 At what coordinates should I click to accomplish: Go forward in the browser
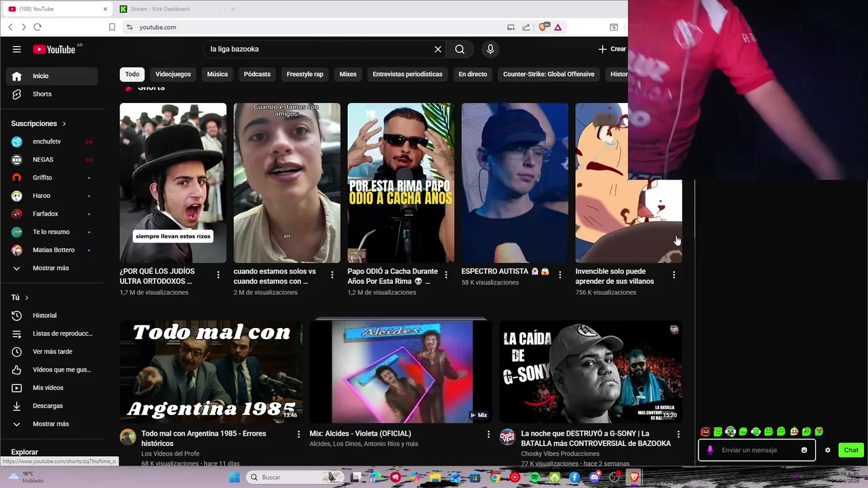(x=24, y=27)
